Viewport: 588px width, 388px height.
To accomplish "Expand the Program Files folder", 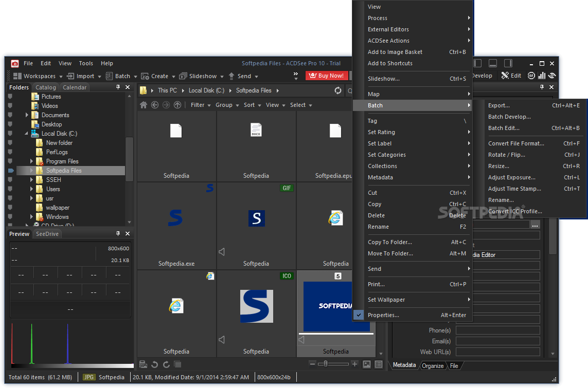I will 31,161.
